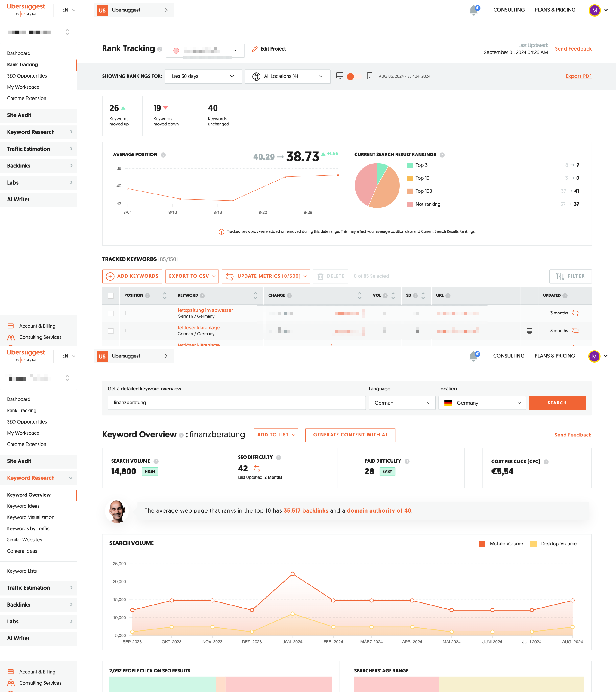The width and height of the screenshot is (616, 692).
Task: Open Keyword Lists in sidebar
Action: click(x=22, y=571)
